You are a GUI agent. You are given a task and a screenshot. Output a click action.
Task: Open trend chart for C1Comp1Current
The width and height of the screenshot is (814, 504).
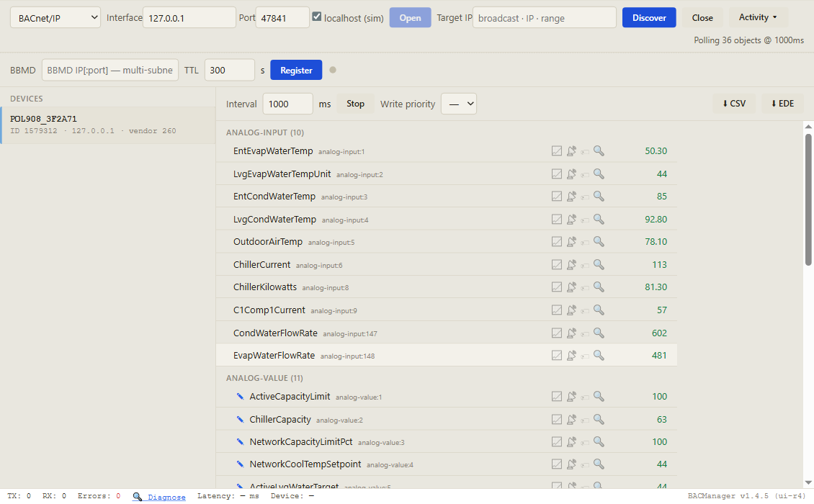click(x=557, y=310)
